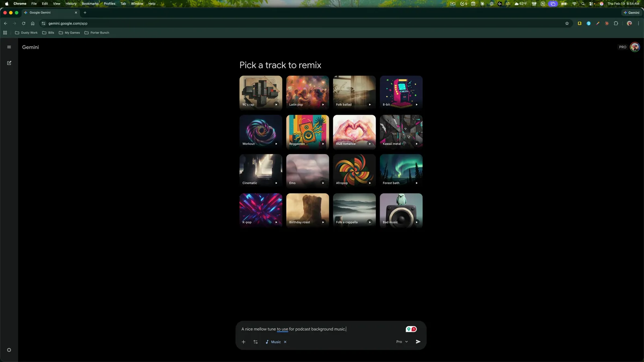Open the Porter Bunch bookmarks folder
This screenshot has width=644, height=362.
tap(97, 33)
